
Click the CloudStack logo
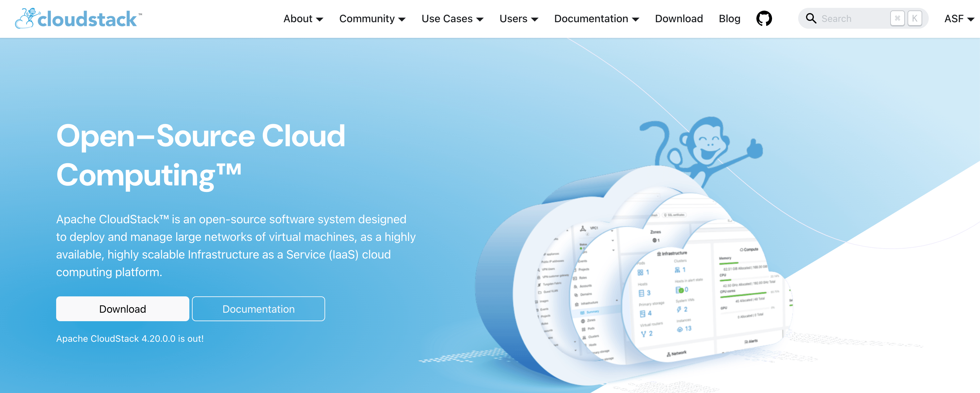[x=79, y=18]
